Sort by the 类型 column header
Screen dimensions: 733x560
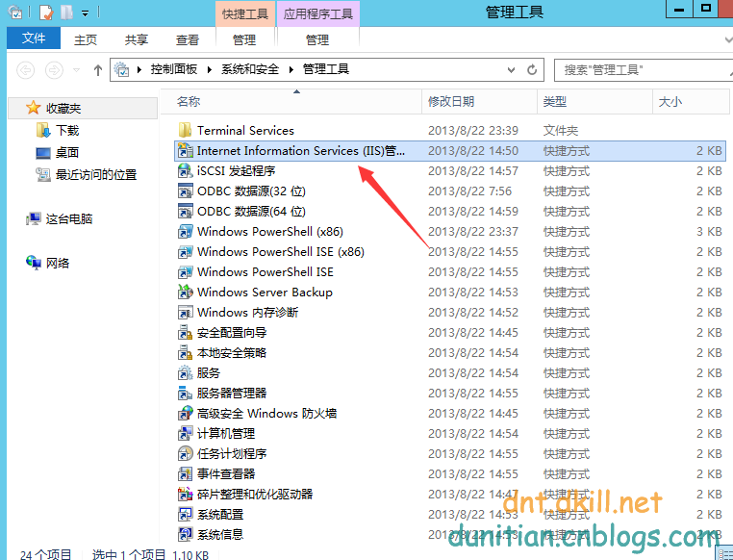tap(594, 101)
